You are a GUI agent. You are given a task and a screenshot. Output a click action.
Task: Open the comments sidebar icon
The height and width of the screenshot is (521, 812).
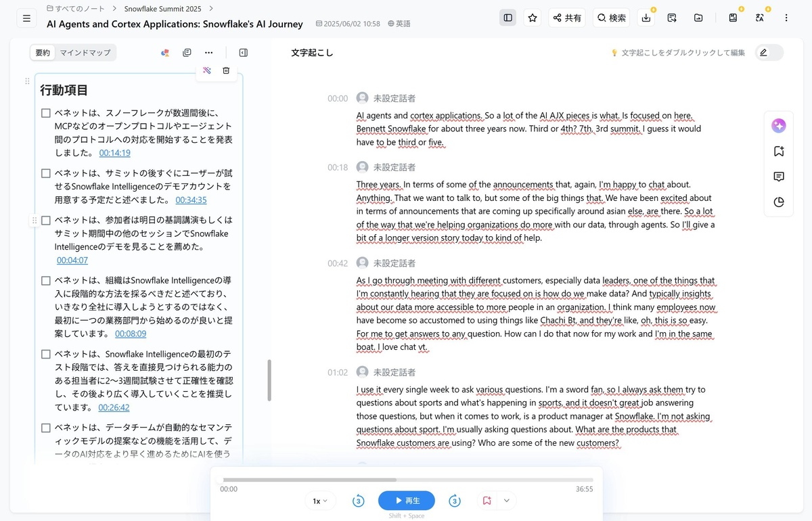click(x=779, y=177)
